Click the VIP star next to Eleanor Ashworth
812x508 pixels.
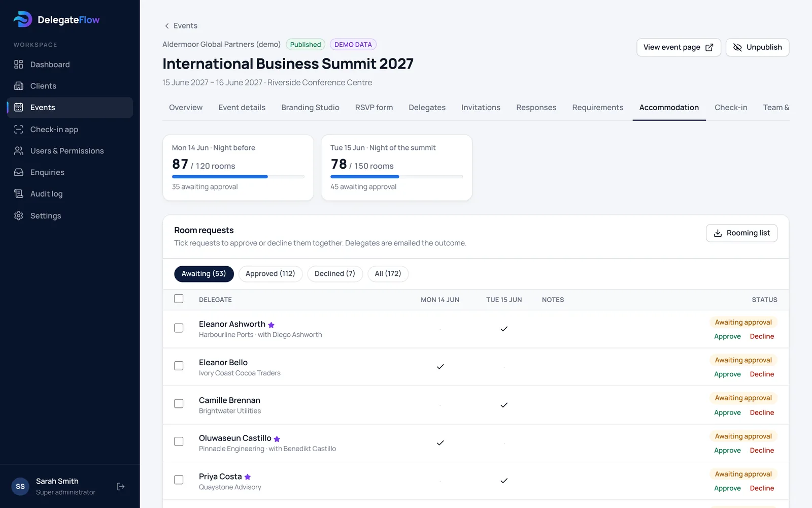coord(271,325)
